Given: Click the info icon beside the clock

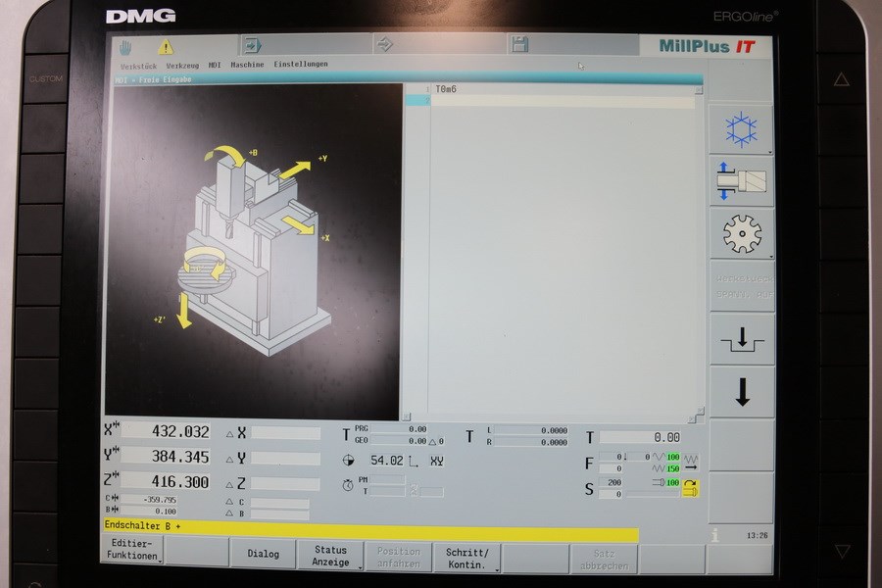Looking at the screenshot, I should 715,536.
